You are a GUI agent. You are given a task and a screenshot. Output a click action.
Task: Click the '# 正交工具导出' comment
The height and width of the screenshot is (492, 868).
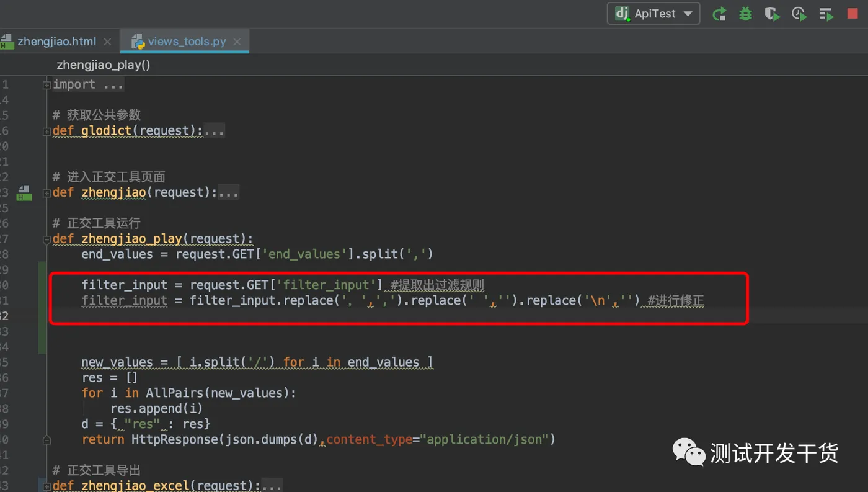click(x=97, y=470)
